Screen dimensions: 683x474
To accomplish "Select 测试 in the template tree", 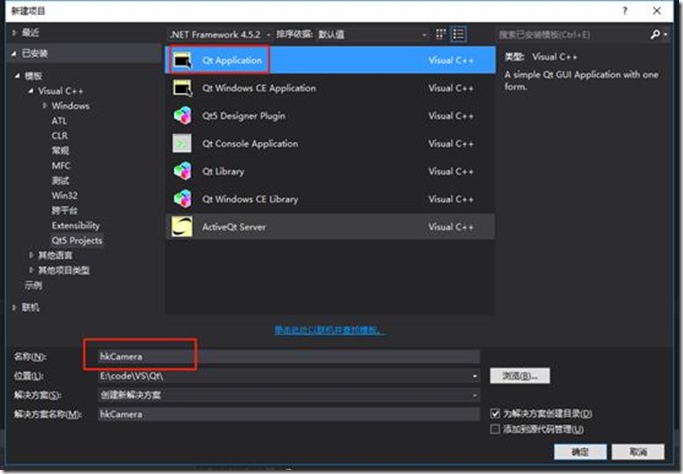I will (60, 180).
